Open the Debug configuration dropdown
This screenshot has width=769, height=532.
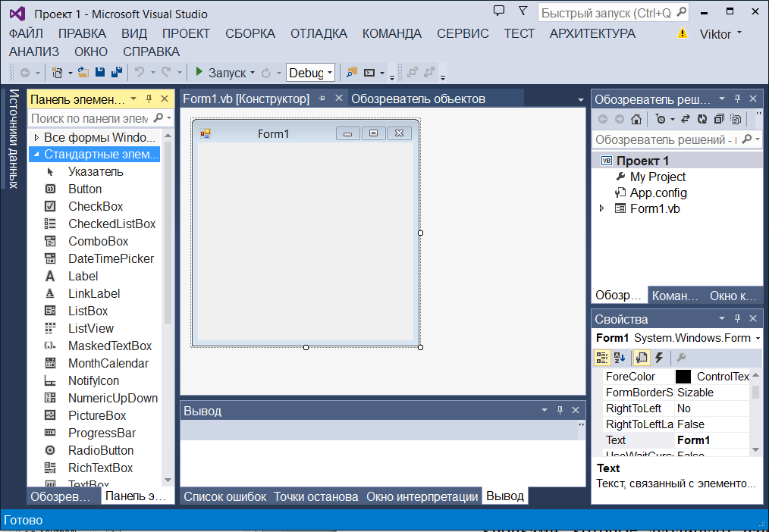click(x=330, y=73)
